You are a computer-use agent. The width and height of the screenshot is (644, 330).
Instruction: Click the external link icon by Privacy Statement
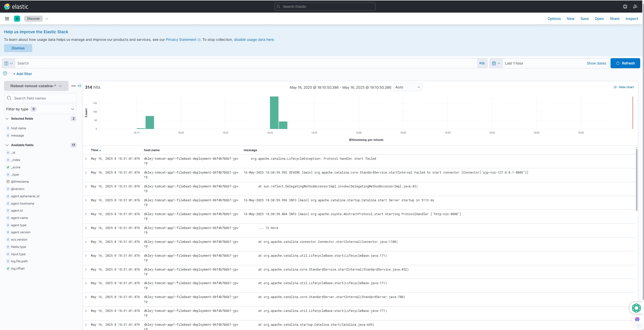point(199,40)
